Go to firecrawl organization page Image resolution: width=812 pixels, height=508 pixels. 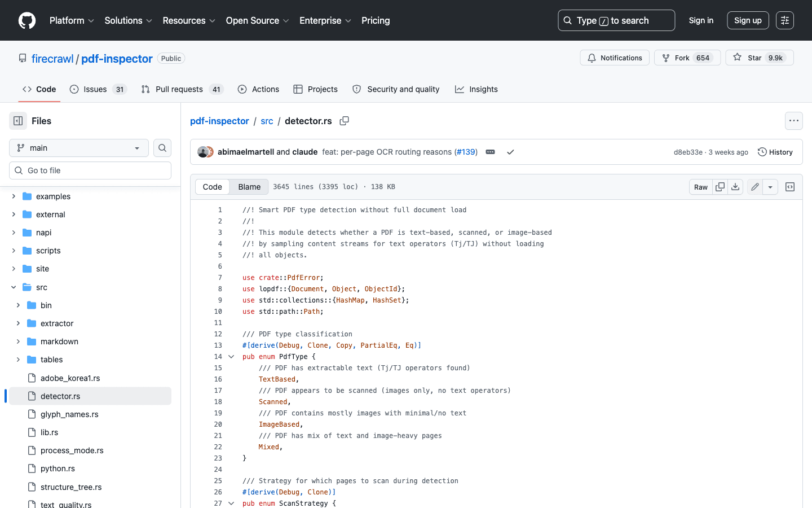point(52,59)
